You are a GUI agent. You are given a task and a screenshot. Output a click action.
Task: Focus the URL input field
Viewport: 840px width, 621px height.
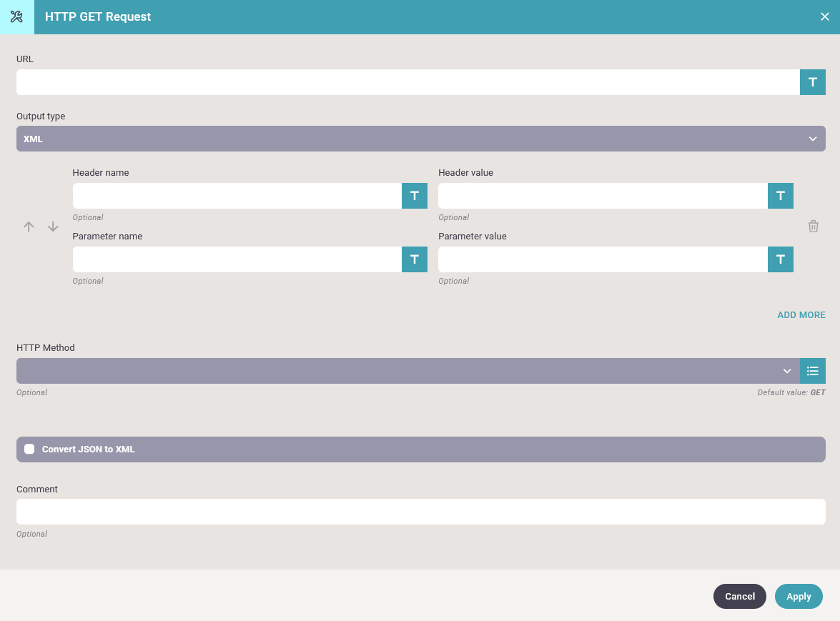[x=407, y=82]
